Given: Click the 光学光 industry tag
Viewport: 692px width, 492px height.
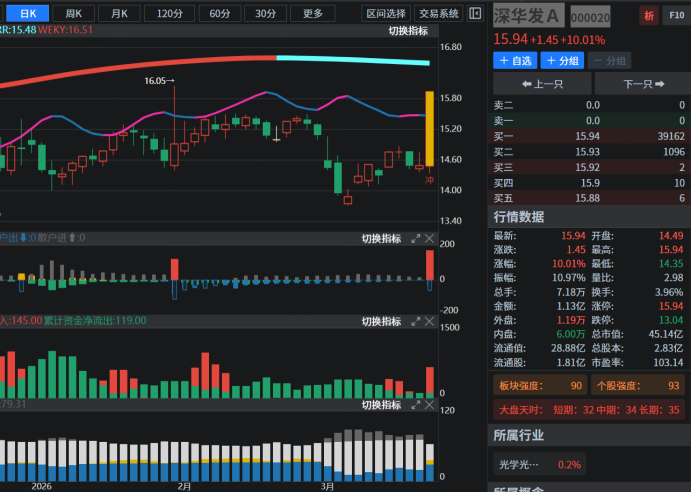Looking at the screenshot, I should (x=519, y=464).
